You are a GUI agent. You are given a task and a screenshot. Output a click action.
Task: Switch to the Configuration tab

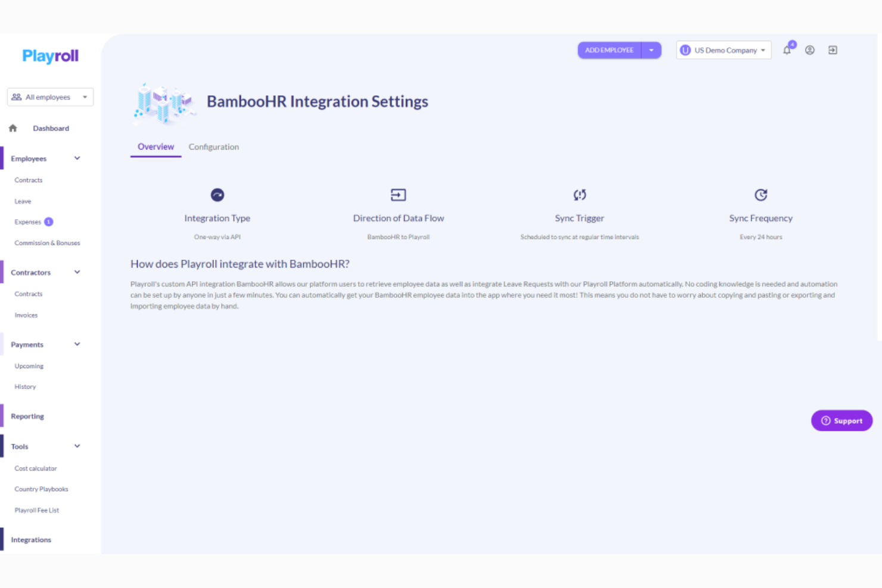coord(214,147)
